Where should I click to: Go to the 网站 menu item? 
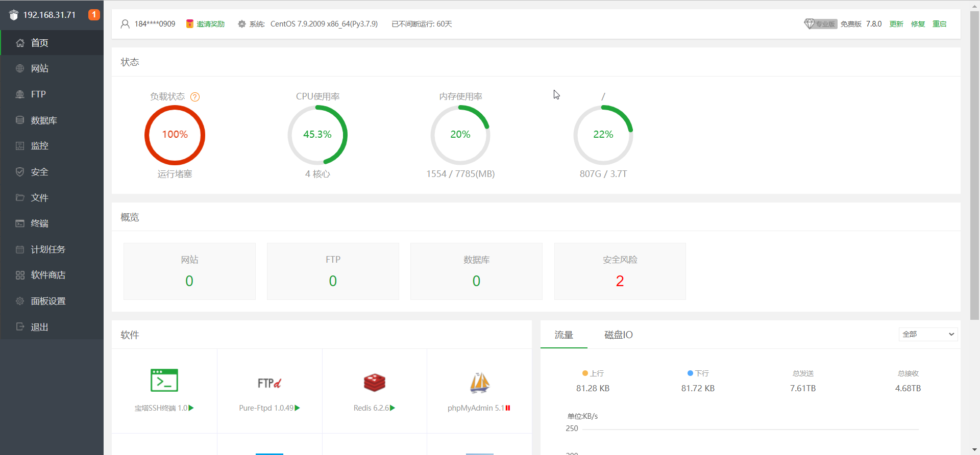(52, 68)
